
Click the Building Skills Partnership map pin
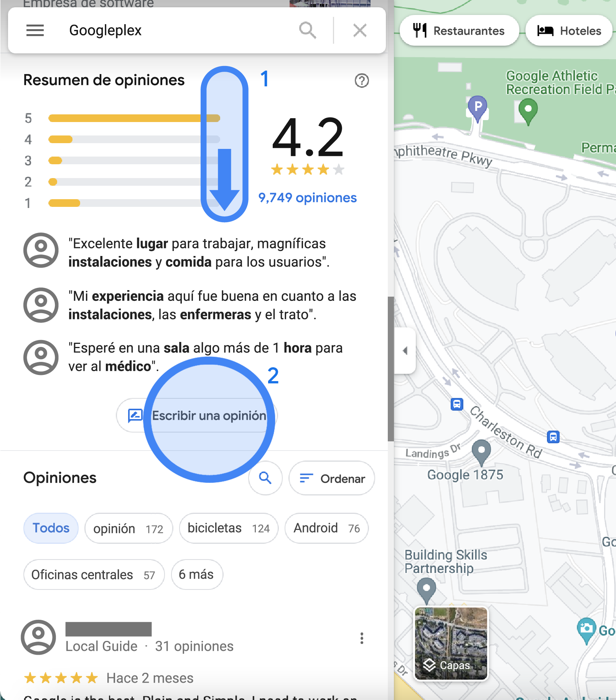426,590
